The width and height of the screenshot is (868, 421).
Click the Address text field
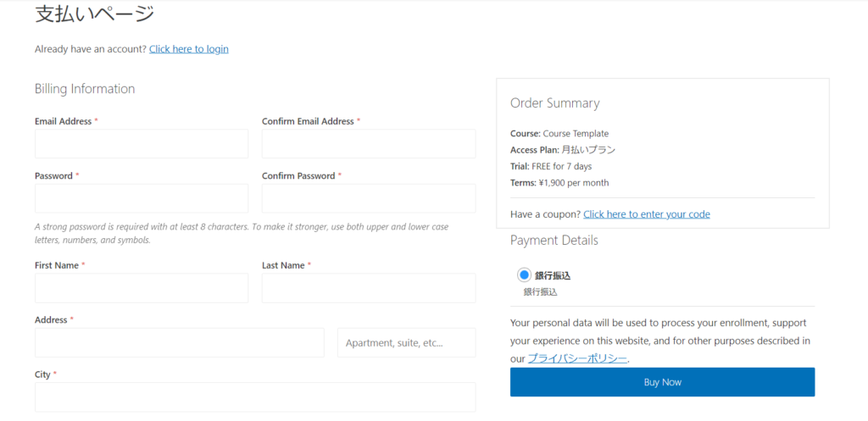[x=180, y=342]
